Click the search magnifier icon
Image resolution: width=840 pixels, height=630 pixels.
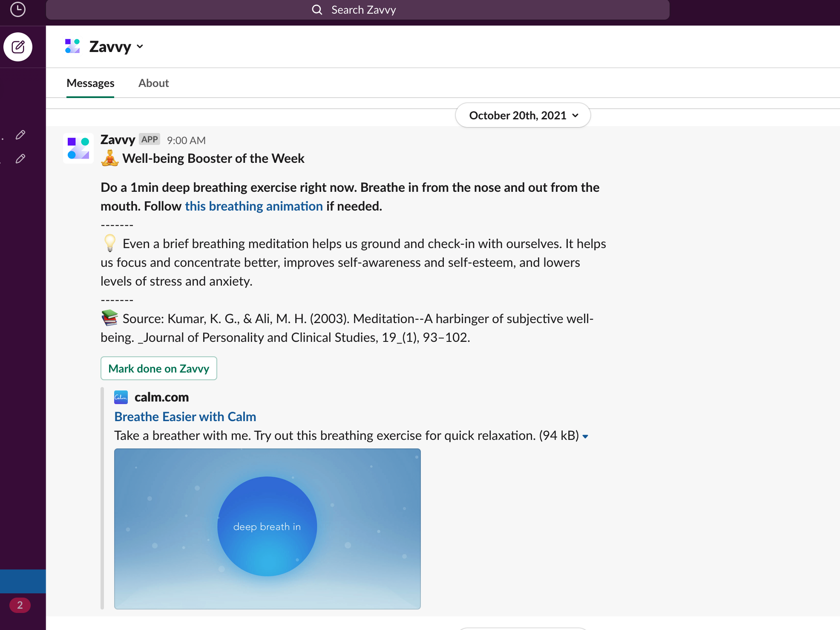[x=317, y=9]
